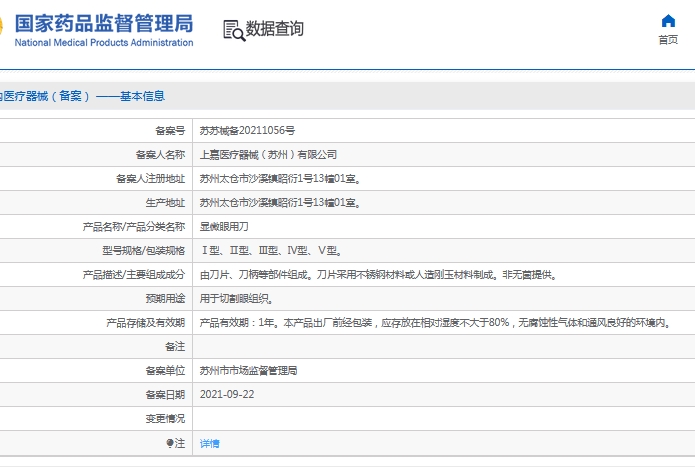Click the 变更情况 row label
The image size is (695, 467).
click(x=165, y=418)
